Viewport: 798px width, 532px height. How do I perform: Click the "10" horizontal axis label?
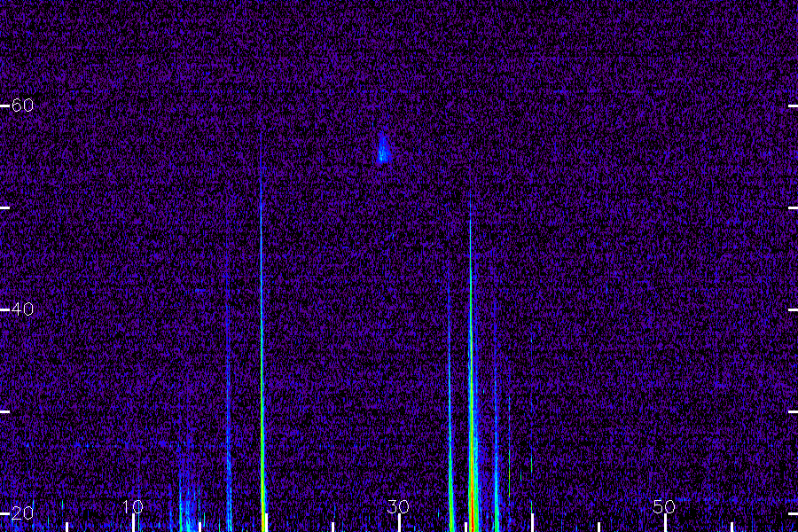[x=133, y=506]
